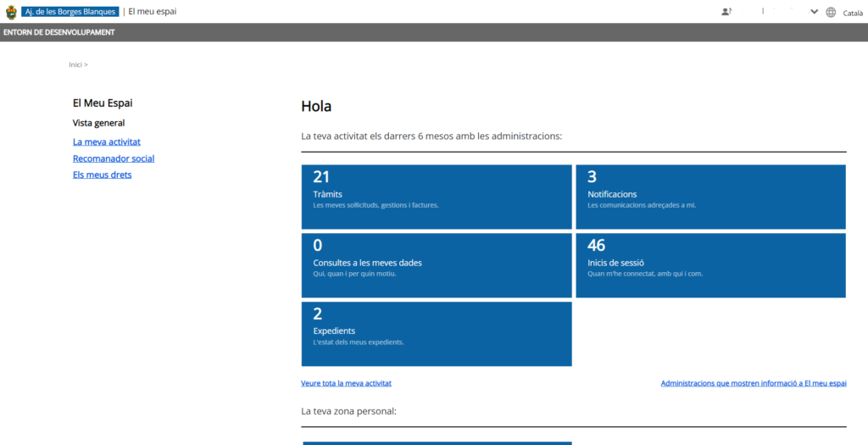Click the user profile icon in header
The height and width of the screenshot is (445, 868).
(726, 12)
